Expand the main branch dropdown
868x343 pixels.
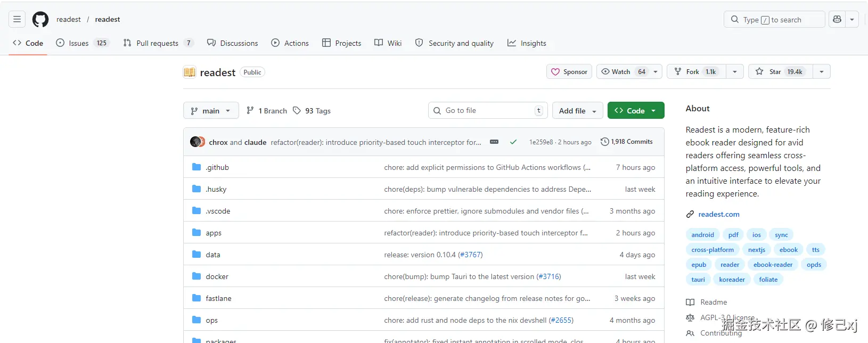pos(211,111)
